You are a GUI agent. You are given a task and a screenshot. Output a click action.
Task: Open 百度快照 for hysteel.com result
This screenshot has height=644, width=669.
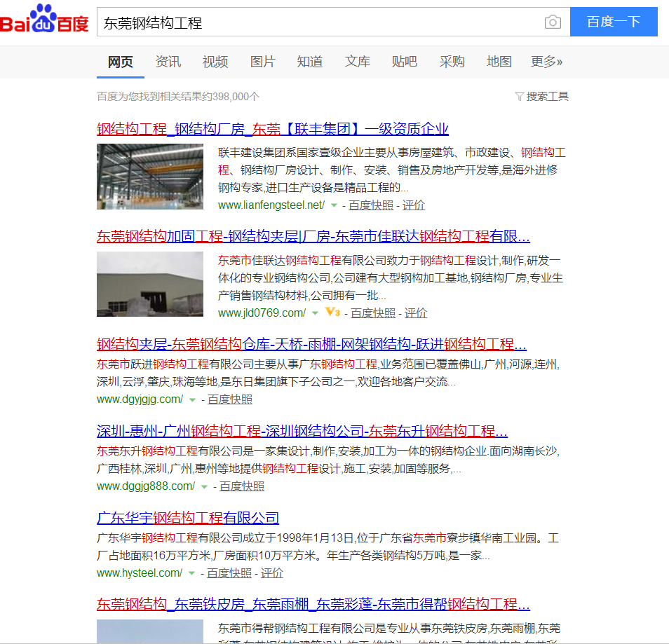point(229,573)
